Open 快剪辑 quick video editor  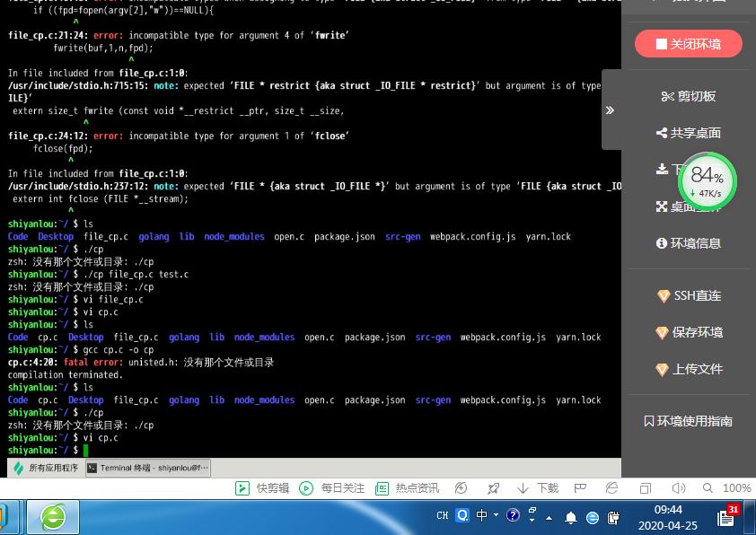tap(262, 488)
